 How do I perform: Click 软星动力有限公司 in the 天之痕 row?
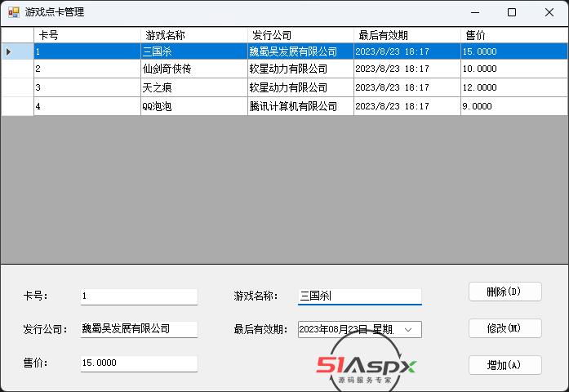(x=300, y=87)
